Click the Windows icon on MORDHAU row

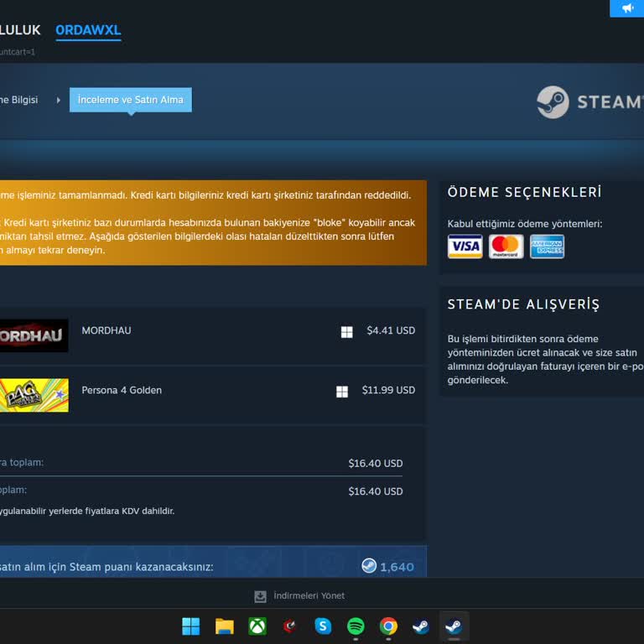[346, 332]
